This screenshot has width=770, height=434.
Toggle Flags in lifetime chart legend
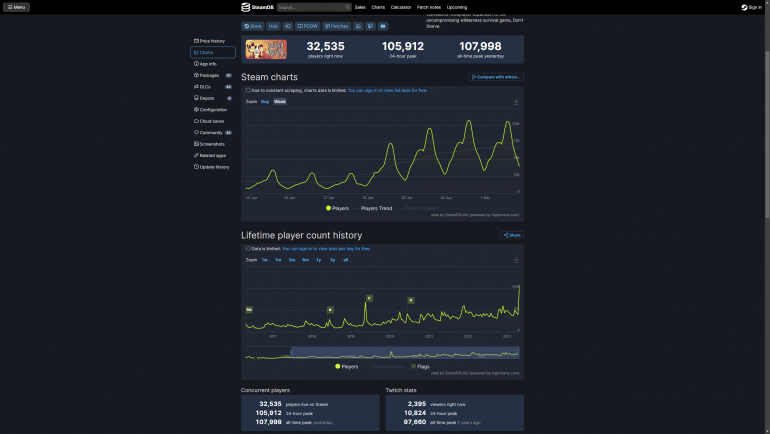pyautogui.click(x=420, y=366)
